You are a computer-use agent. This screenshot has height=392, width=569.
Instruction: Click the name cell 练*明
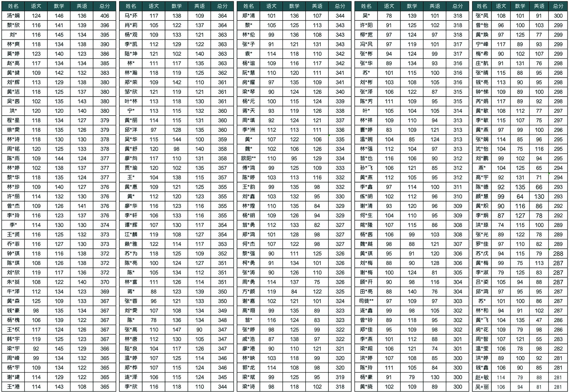(x=366, y=196)
